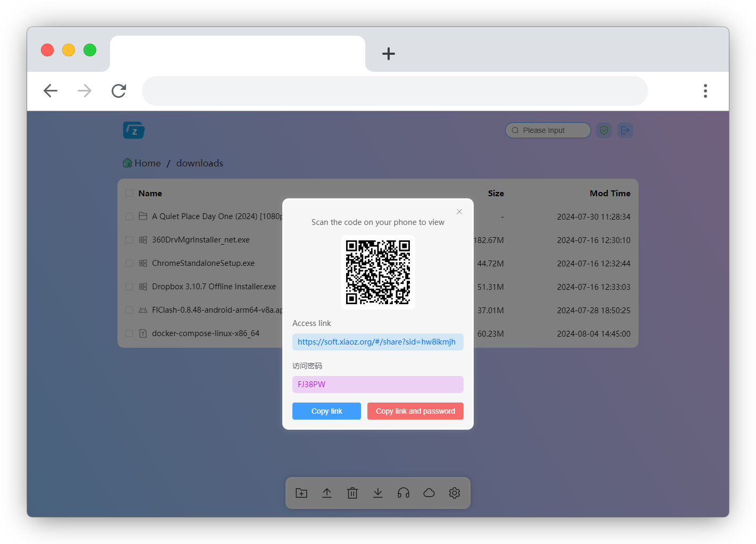The image size is (756, 544).
Task: Click the folder icon of A Quiet Place row
Action: coord(143,216)
